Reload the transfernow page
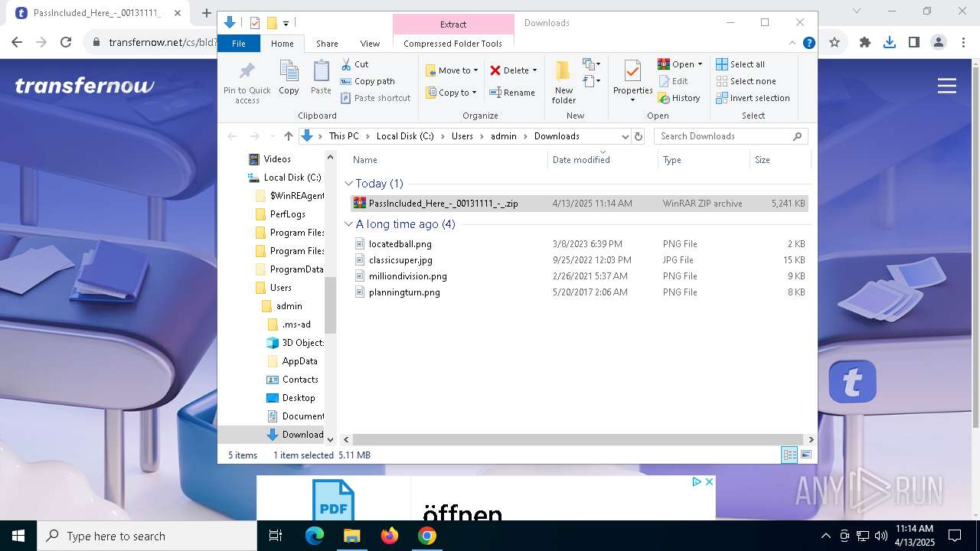 tap(66, 43)
